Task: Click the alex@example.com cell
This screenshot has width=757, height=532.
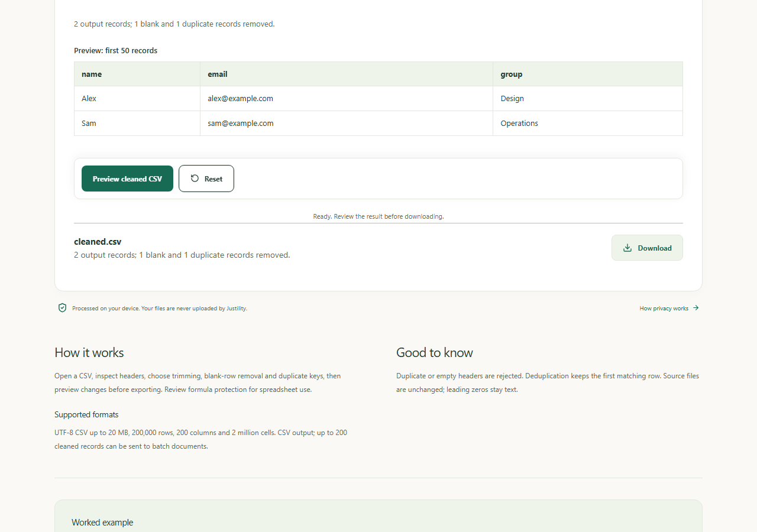Action: click(x=347, y=99)
